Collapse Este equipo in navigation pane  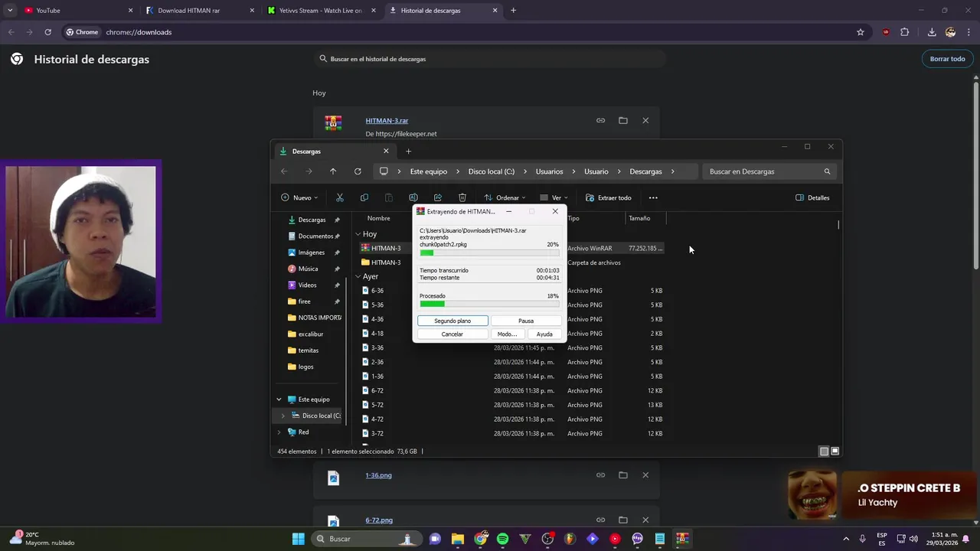pos(279,399)
